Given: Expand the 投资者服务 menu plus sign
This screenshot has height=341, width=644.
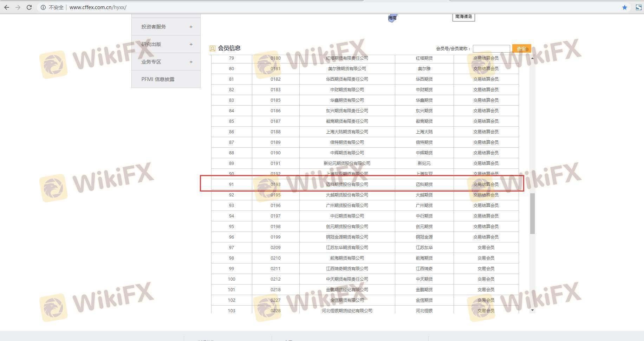Looking at the screenshot, I should [x=191, y=27].
